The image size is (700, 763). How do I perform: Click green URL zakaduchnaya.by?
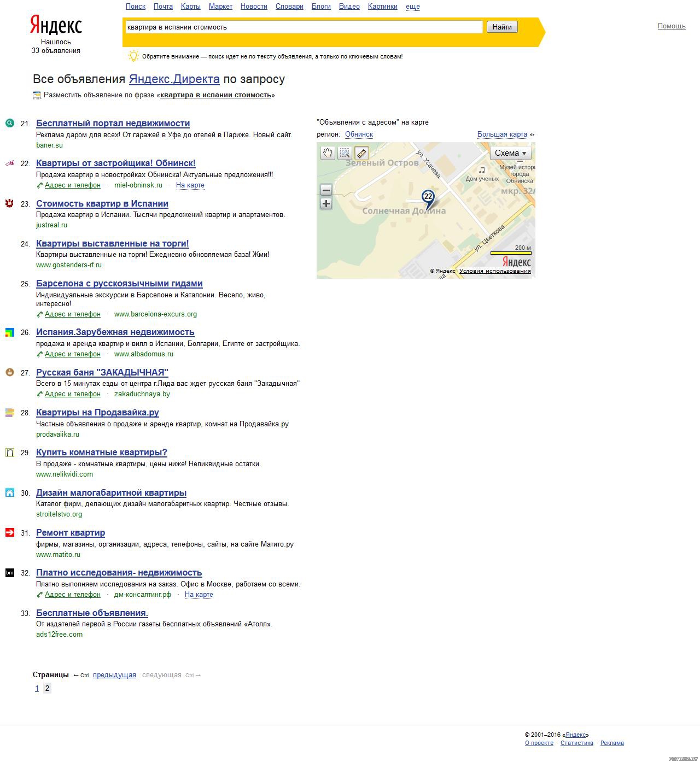[x=142, y=394]
